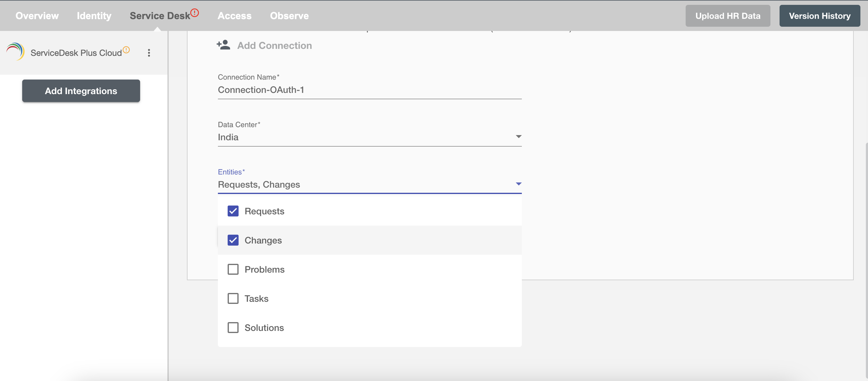Click the Connection Name input field
Screen dimensions: 868x381
pos(369,89)
